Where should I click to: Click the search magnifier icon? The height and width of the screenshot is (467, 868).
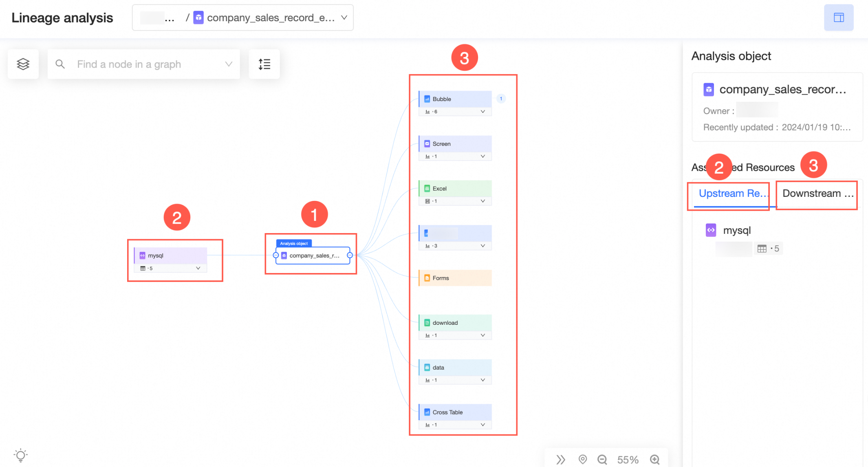(60, 64)
